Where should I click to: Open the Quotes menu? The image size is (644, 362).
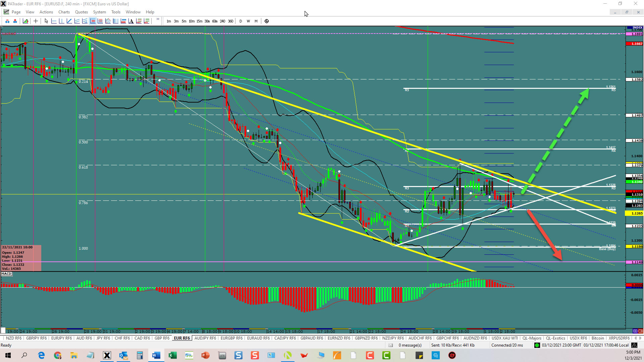82,12
